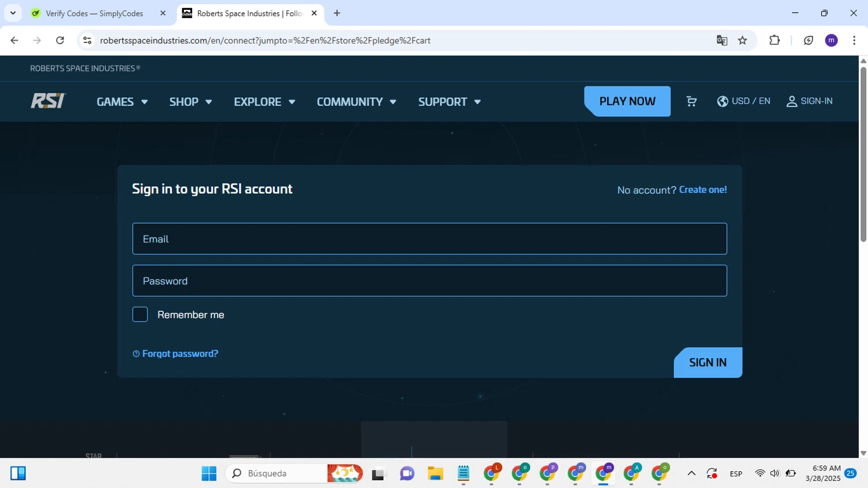Show hidden system tray icons

pos(692,474)
